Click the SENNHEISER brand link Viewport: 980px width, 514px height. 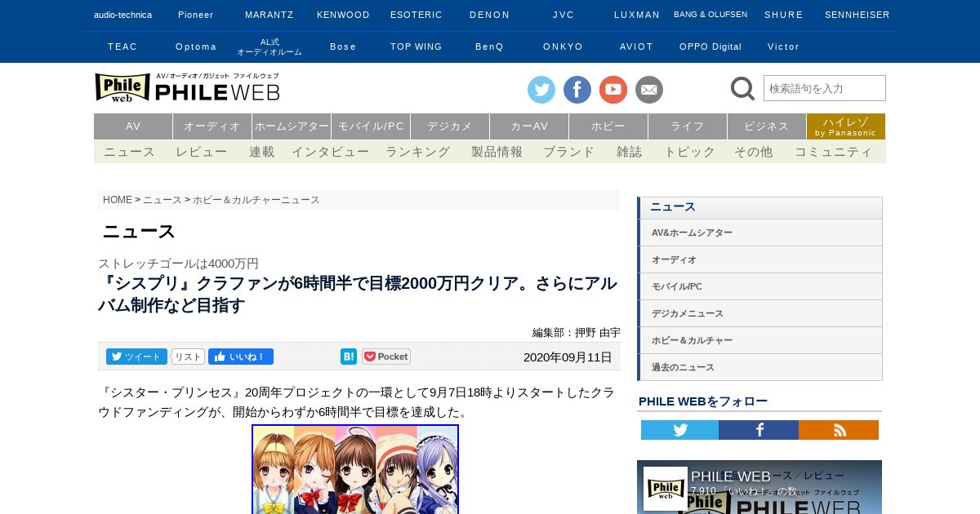[x=857, y=15]
